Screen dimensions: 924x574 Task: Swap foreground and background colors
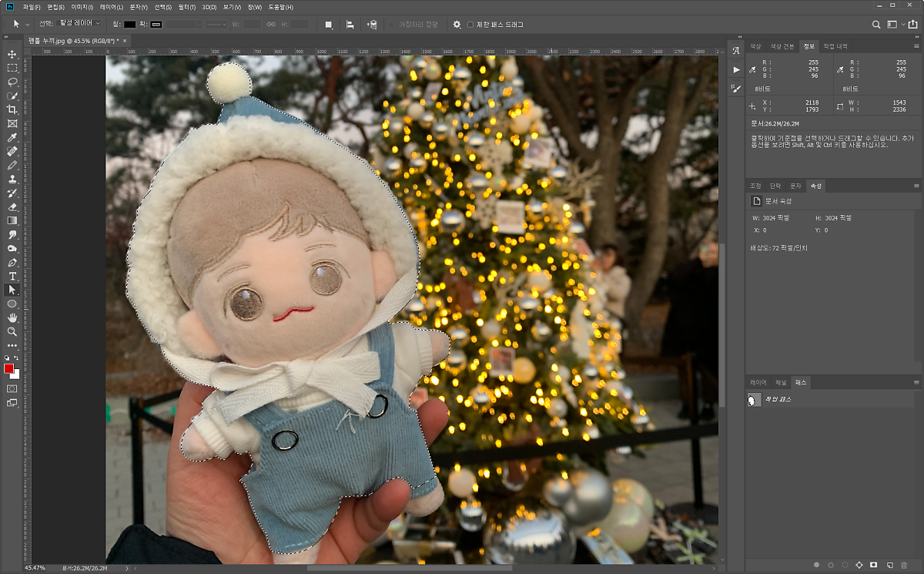[17, 358]
